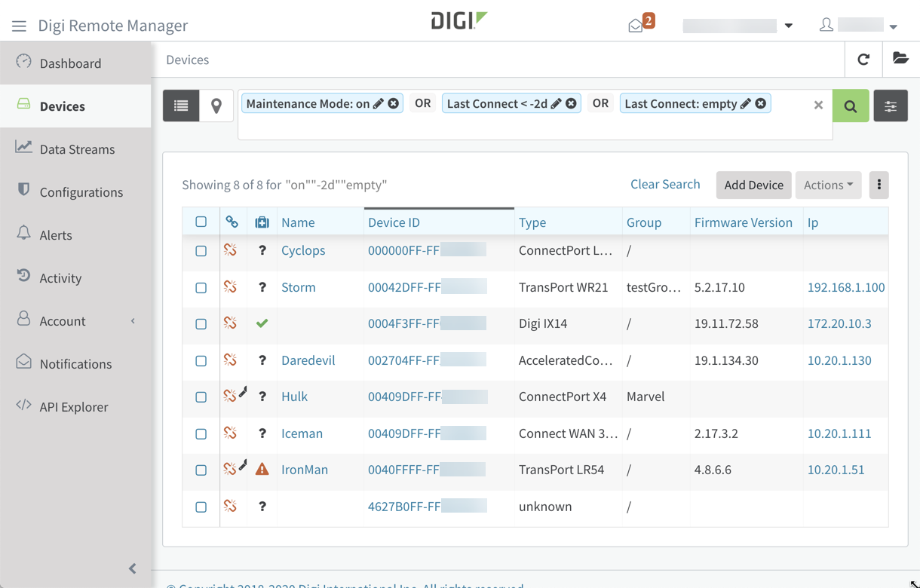Open Notifications in the sidebar
The image size is (920, 588).
(x=75, y=363)
